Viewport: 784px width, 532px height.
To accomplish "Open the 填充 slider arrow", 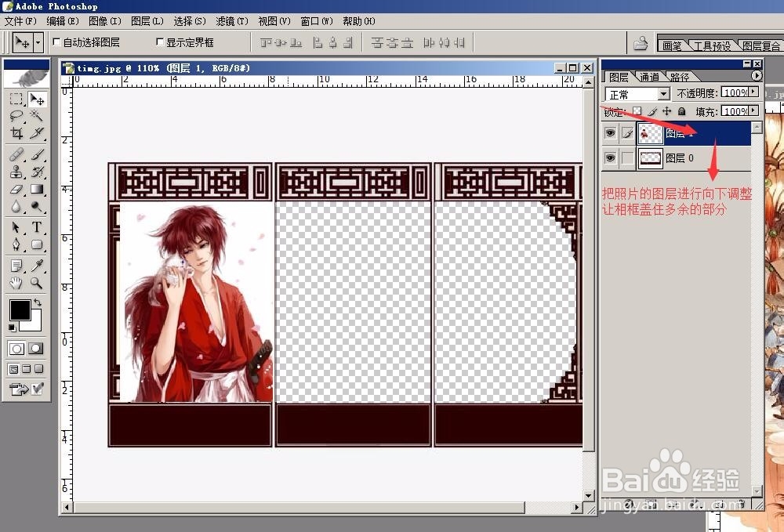I will [x=753, y=110].
